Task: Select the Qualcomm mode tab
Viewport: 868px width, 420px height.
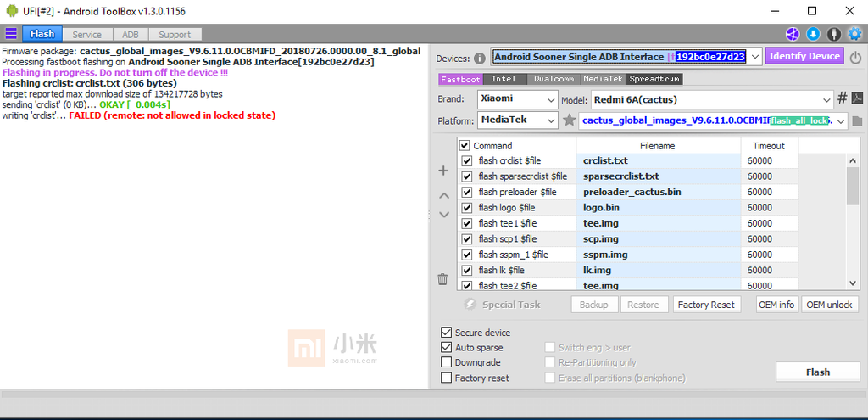Action: pyautogui.click(x=554, y=79)
